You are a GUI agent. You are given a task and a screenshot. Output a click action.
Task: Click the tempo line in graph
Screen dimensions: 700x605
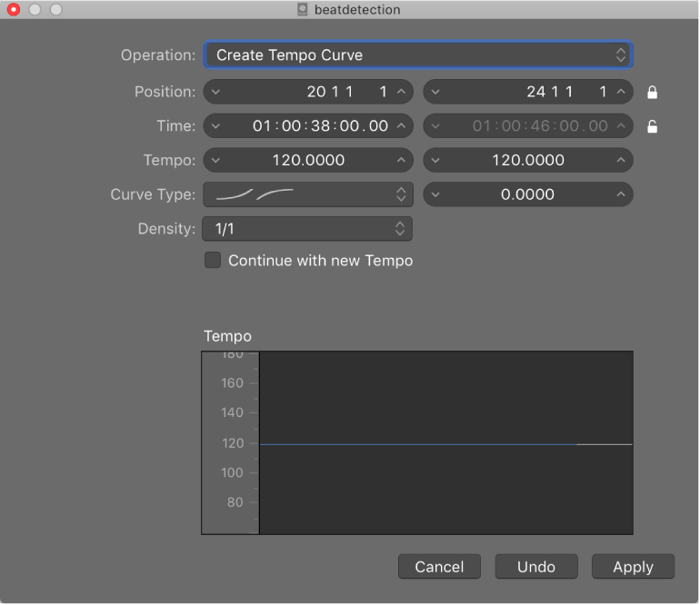click(x=445, y=444)
